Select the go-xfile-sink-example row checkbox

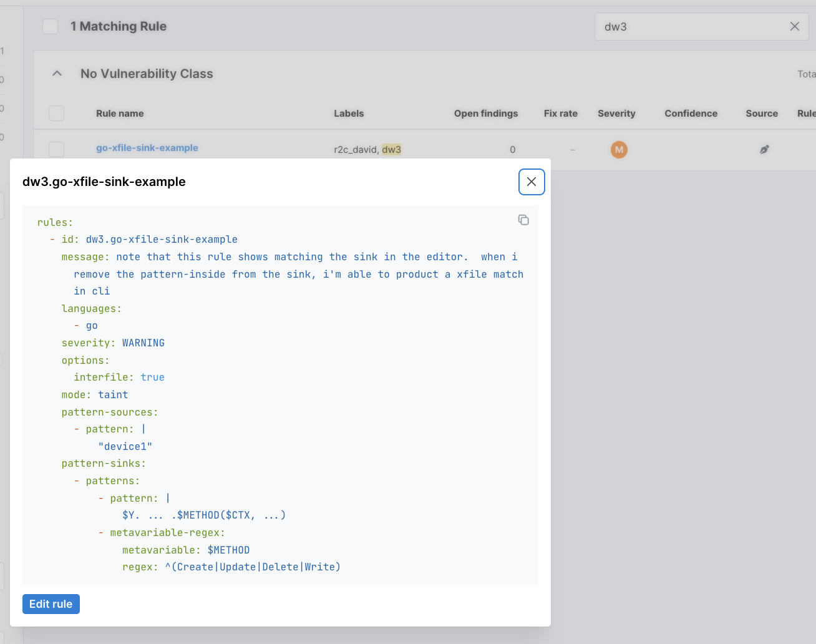point(56,149)
